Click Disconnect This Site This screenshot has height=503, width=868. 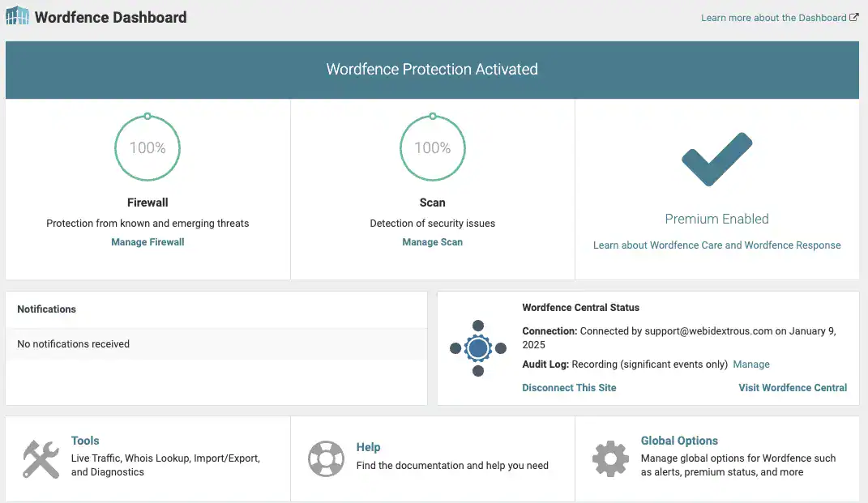tap(569, 388)
